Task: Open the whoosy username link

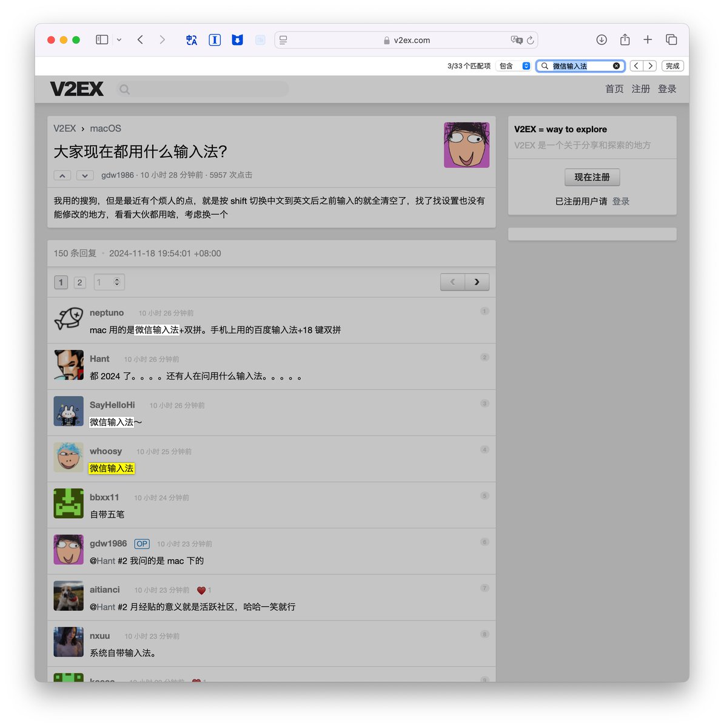Action: point(106,451)
